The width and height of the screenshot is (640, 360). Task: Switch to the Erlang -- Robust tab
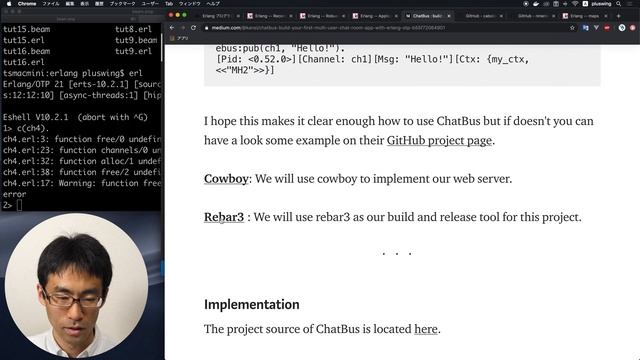click(x=322, y=16)
